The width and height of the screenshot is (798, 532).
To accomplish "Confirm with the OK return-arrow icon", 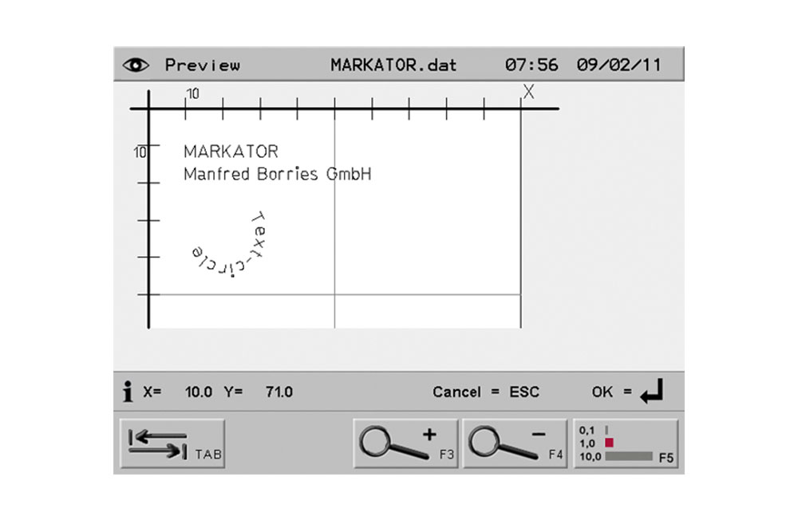I will click(652, 391).
